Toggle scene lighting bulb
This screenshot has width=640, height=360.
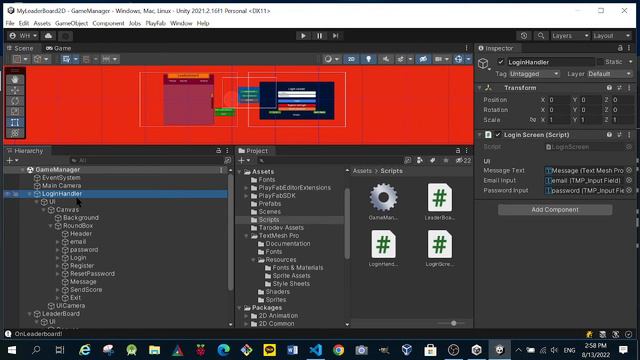click(369, 59)
